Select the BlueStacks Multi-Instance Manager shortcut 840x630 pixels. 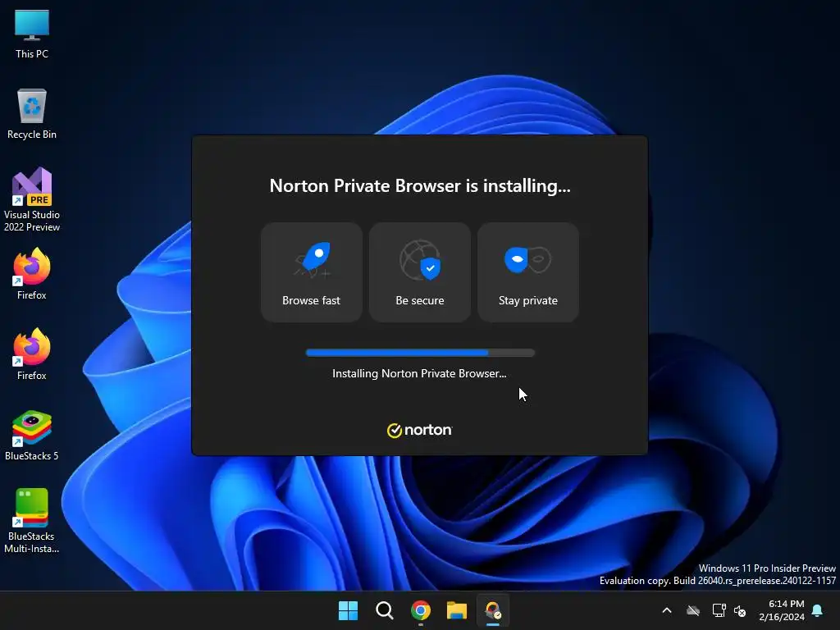(32, 520)
